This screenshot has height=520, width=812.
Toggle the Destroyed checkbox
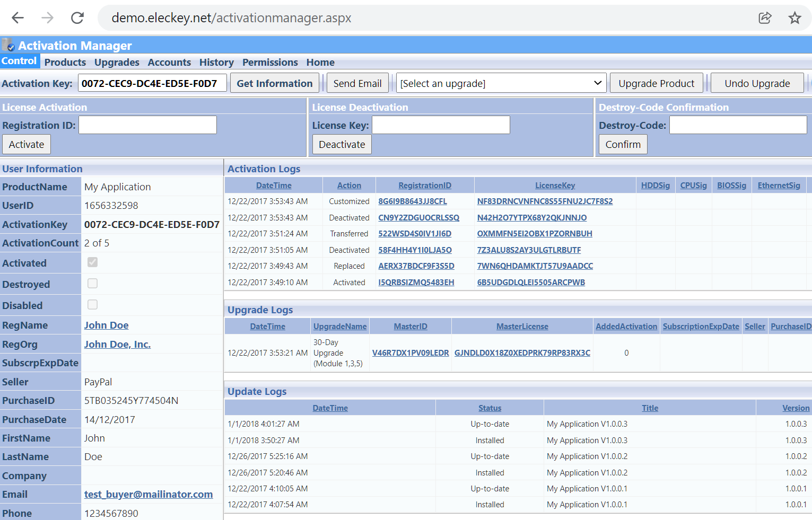(x=92, y=284)
